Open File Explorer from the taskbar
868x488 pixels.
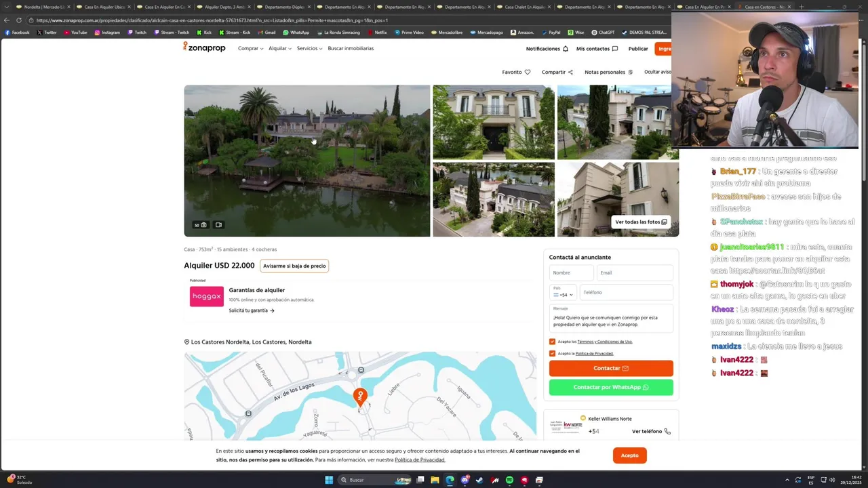coord(435,480)
